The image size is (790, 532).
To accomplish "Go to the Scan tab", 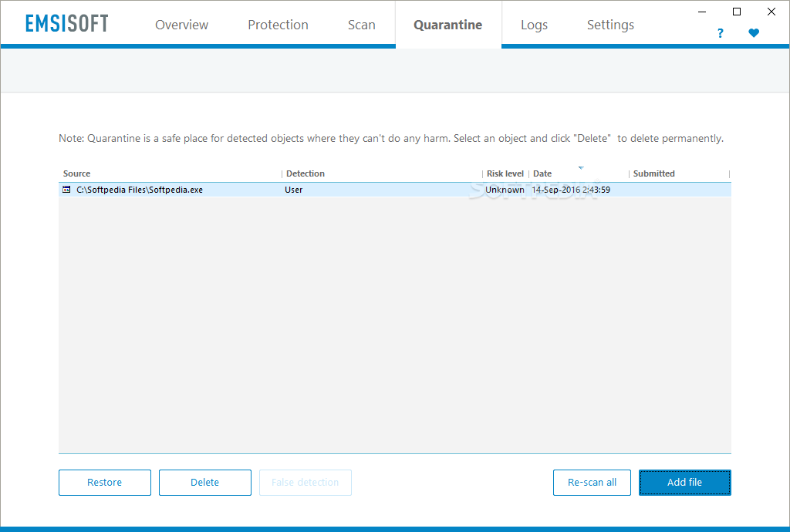I will coord(361,25).
